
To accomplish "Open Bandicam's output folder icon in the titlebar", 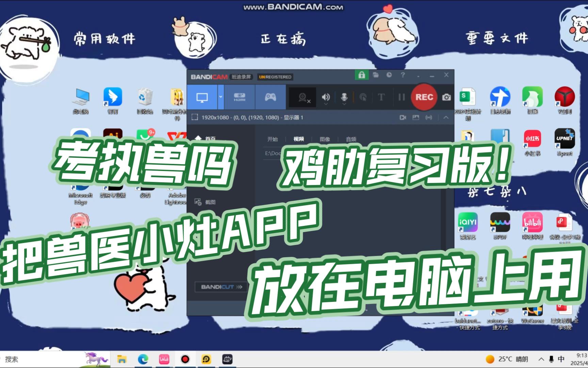I will pyautogui.click(x=375, y=75).
